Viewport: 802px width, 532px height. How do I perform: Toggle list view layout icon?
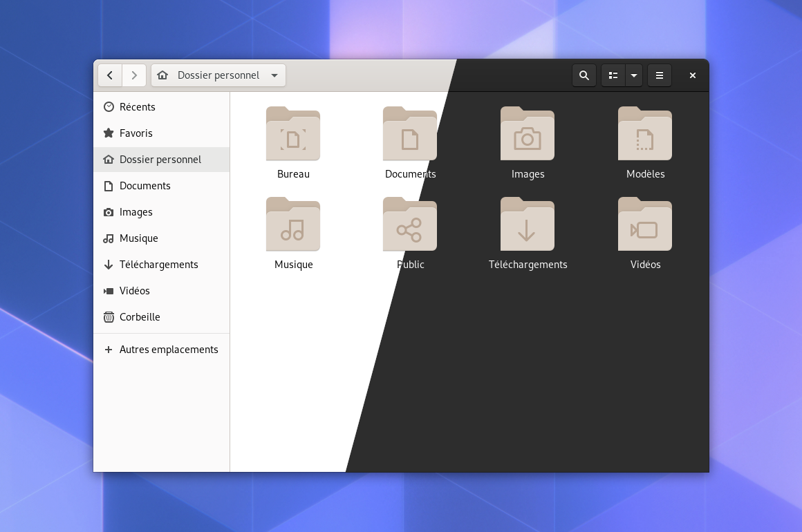[x=613, y=75]
